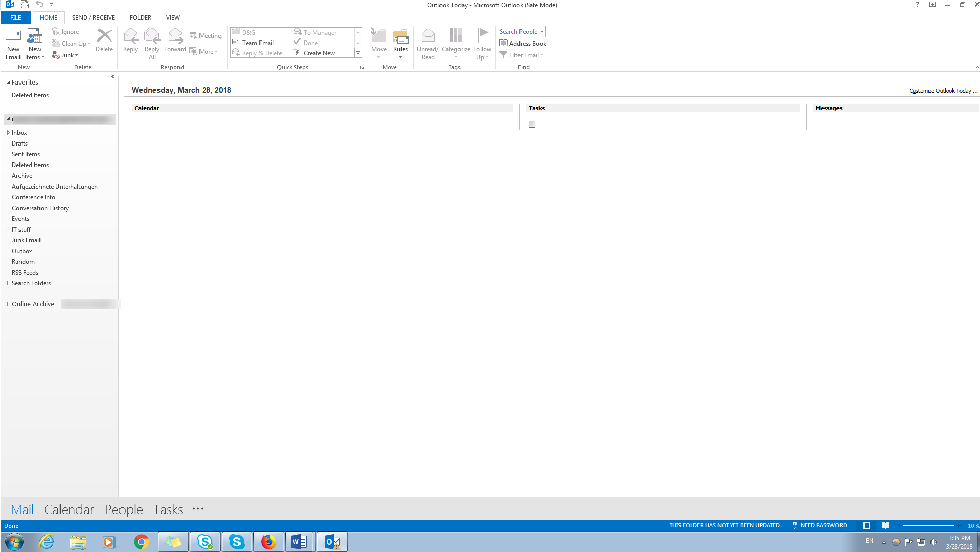The width and height of the screenshot is (980, 552).
Task: Click the Ignore conversation button
Action: point(66,32)
